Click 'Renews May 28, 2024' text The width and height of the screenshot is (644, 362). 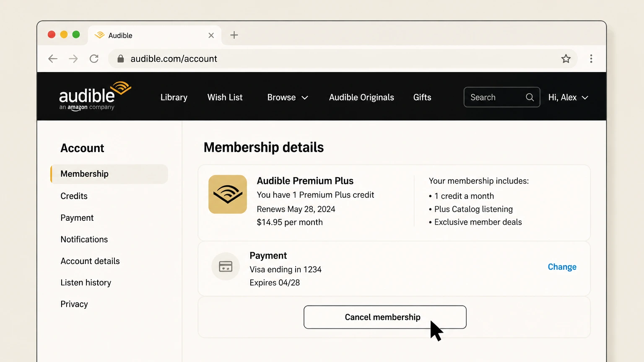[296, 209]
